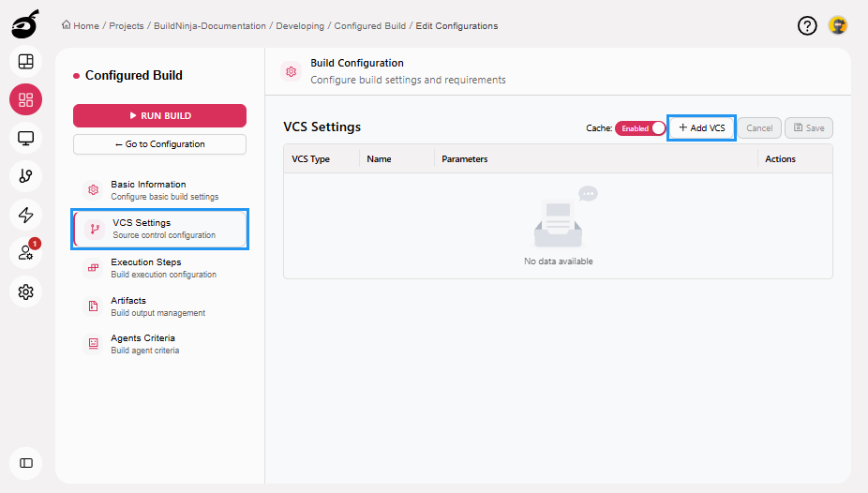Open the settings gear sidebar icon
Viewport: 868px width, 493px height.
[x=25, y=291]
